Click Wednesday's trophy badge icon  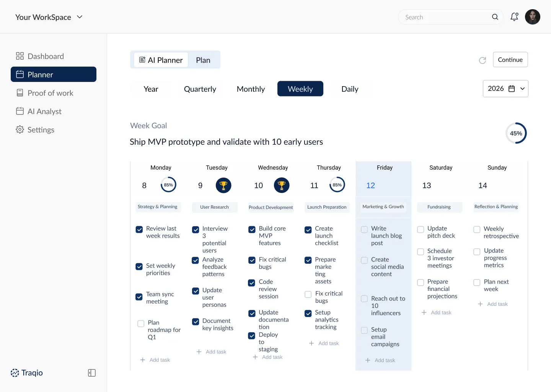pyautogui.click(x=281, y=185)
